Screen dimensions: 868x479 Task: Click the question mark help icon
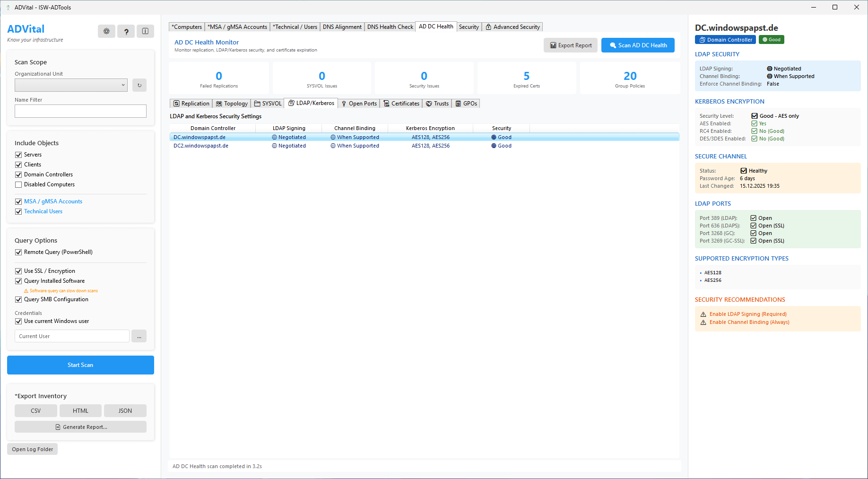[126, 31]
